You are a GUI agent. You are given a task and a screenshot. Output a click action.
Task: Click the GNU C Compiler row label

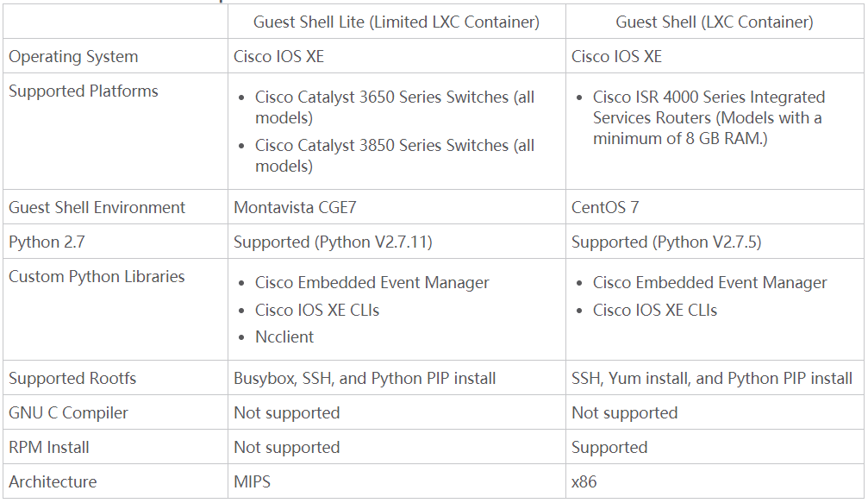[x=68, y=412]
